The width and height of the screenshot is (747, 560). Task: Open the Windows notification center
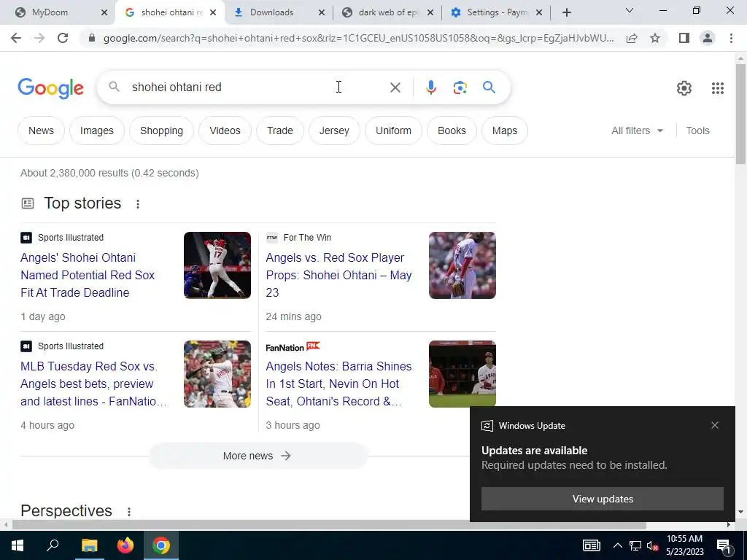click(x=724, y=545)
